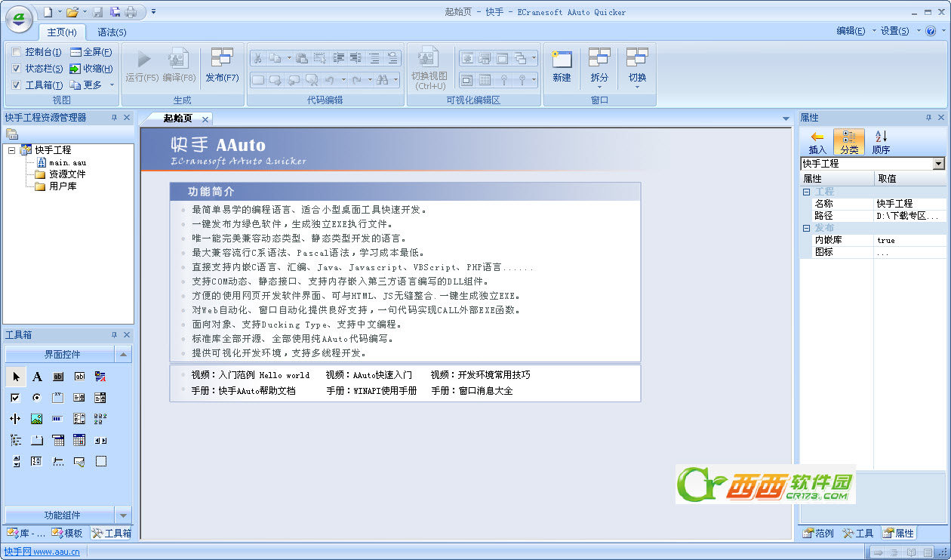Collapse the 工程 property category
Image resolution: width=951 pixels, height=560 pixels.
coord(806,192)
